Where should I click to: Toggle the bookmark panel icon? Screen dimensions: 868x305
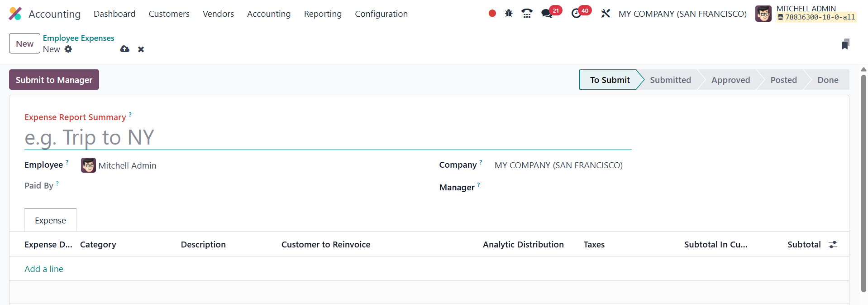point(845,44)
